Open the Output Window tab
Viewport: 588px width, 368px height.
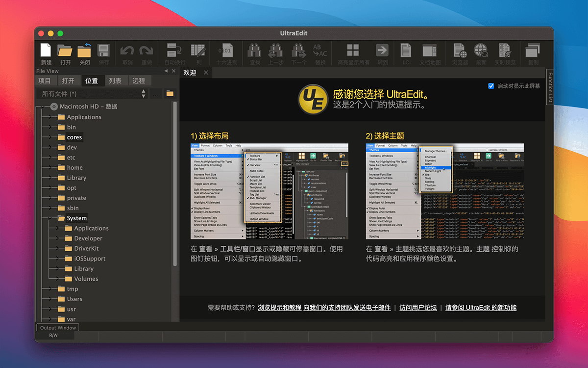pyautogui.click(x=58, y=328)
